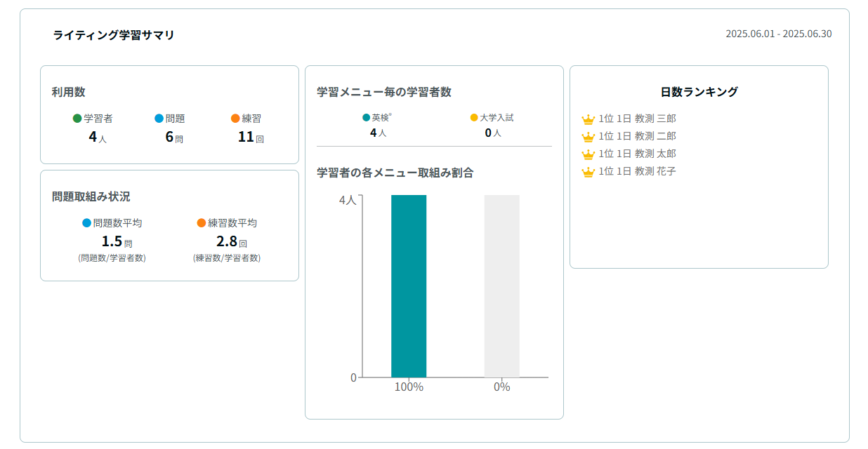
Task: Click the 日数ランキング heading
Action: [699, 92]
